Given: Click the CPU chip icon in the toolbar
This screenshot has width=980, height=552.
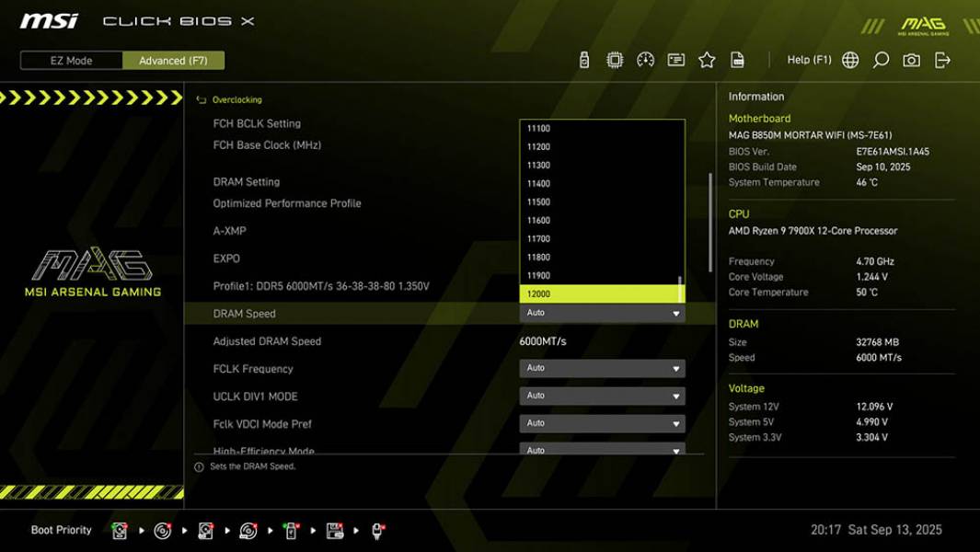Looking at the screenshot, I should [614, 59].
